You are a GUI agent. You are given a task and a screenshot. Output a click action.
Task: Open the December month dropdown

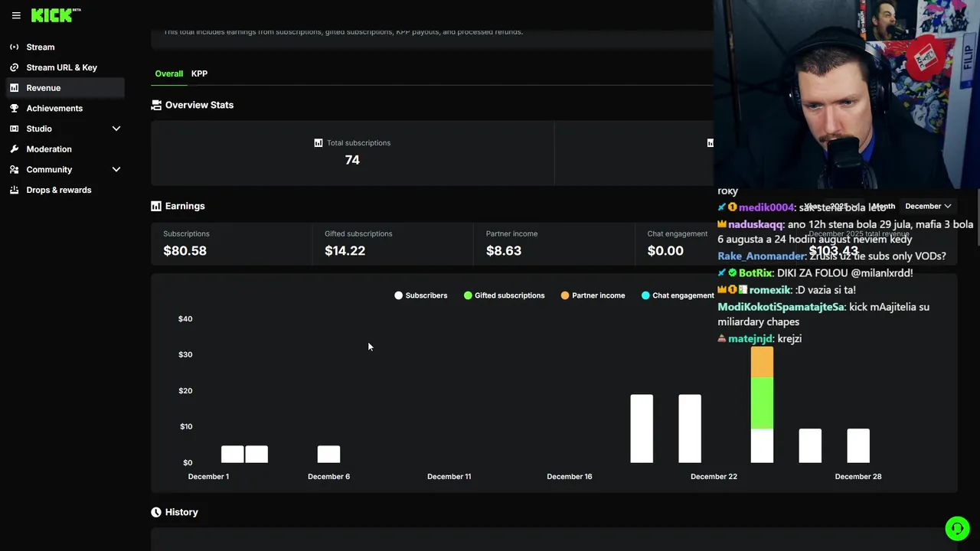(928, 206)
